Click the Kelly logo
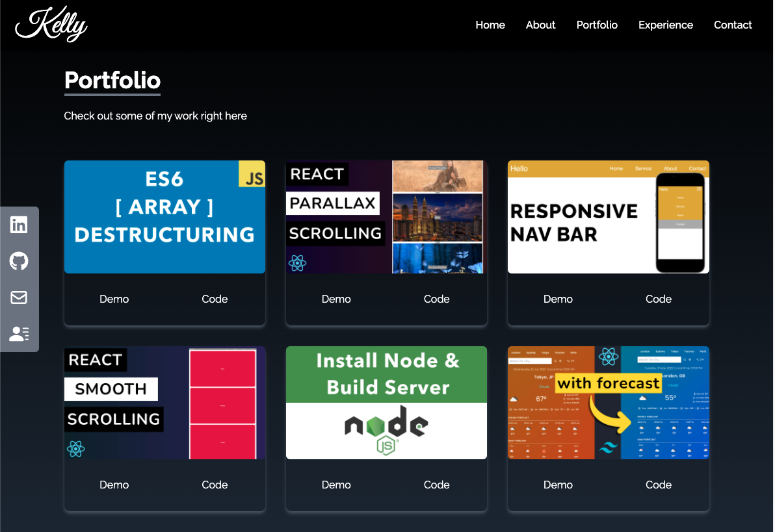Image resolution: width=775 pixels, height=532 pixels. [51, 24]
